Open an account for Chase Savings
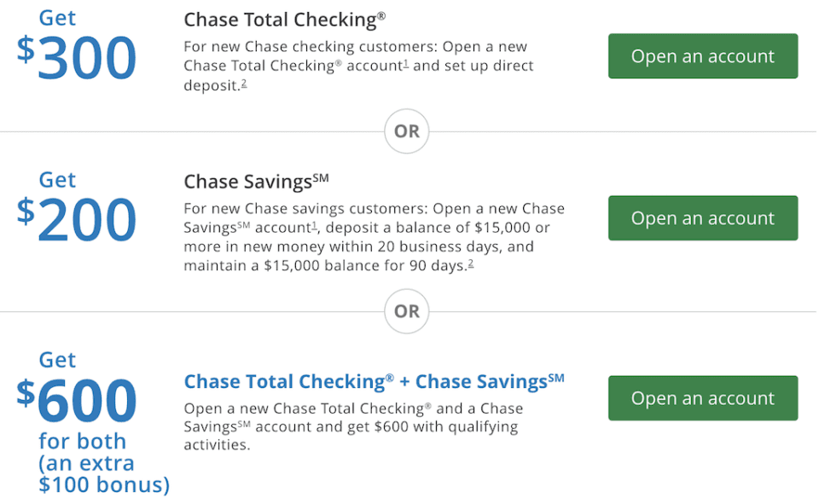This screenshot has height=504, width=819. click(x=702, y=218)
